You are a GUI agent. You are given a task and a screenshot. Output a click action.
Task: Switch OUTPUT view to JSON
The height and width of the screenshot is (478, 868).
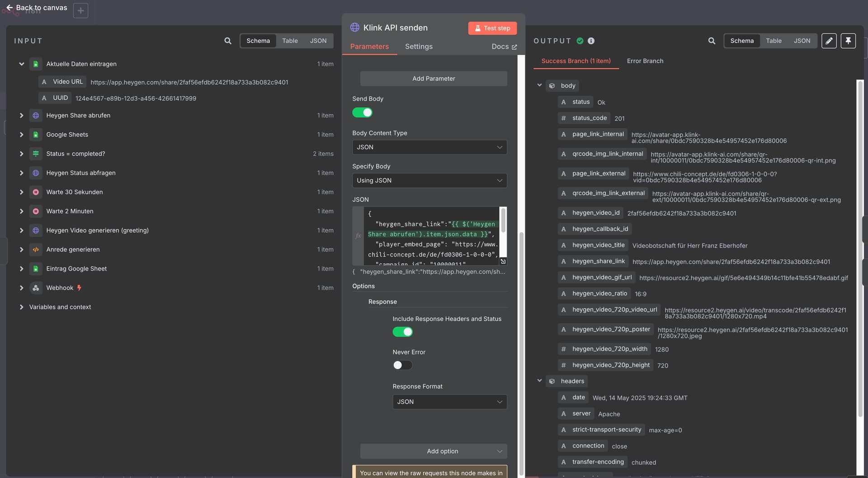click(802, 41)
